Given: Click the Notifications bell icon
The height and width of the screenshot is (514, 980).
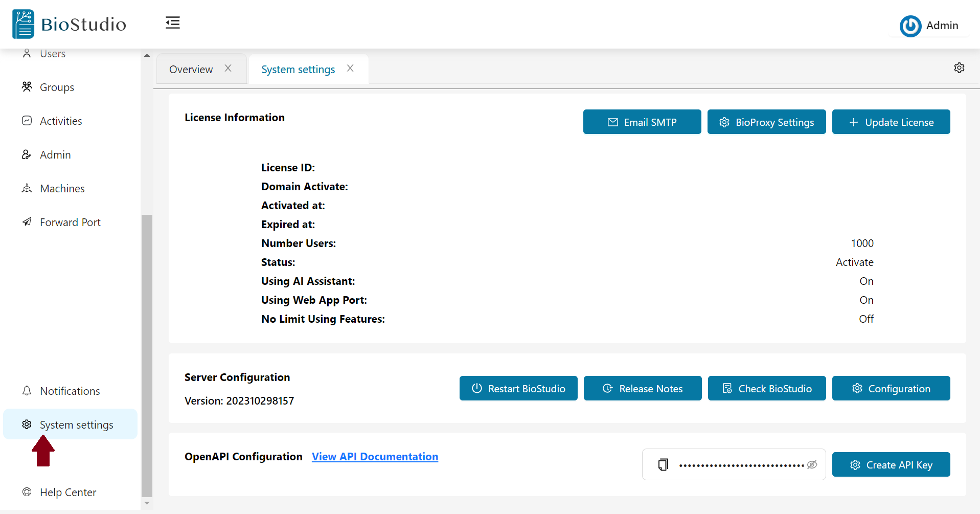Looking at the screenshot, I should pos(27,391).
